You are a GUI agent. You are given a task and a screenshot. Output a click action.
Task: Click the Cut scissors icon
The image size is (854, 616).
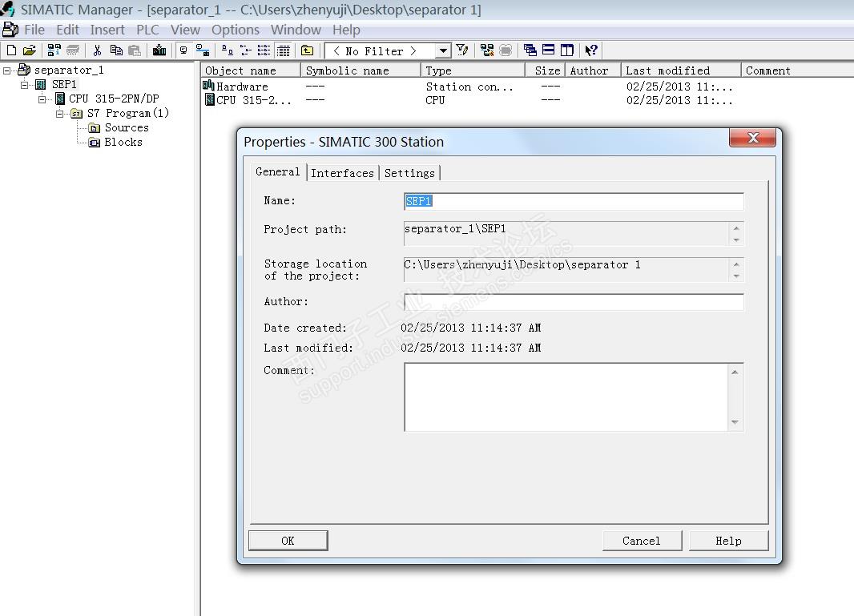click(97, 50)
